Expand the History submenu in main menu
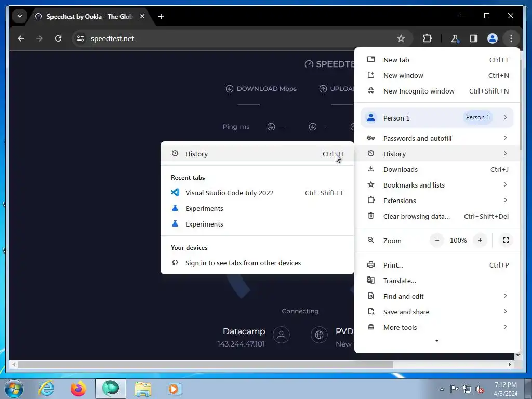Image resolution: width=532 pixels, height=399 pixels. pos(437,154)
